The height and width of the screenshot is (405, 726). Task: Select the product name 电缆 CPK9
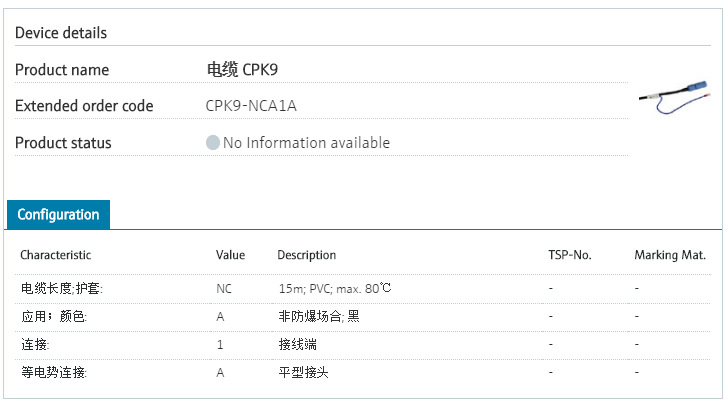[x=241, y=70]
